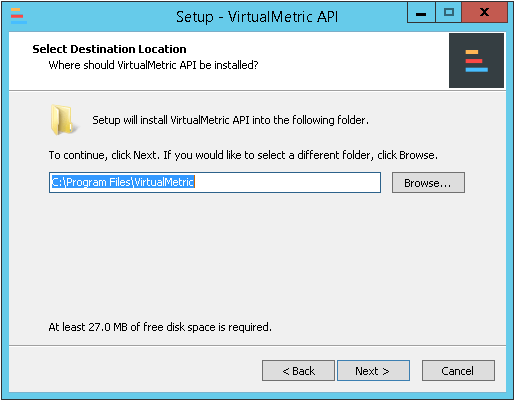Image resolution: width=515 pixels, height=401 pixels.
Task: Close the Setup window with X
Action: (x=484, y=13)
